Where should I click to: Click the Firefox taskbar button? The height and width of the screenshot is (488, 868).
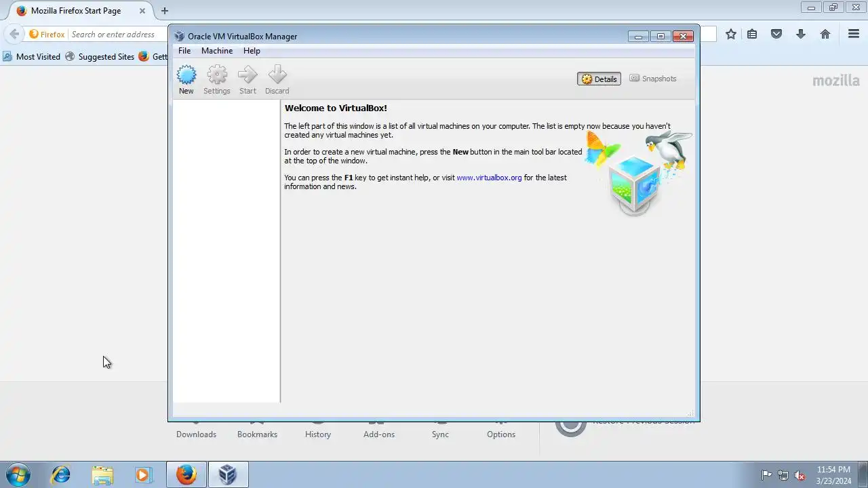click(x=186, y=474)
